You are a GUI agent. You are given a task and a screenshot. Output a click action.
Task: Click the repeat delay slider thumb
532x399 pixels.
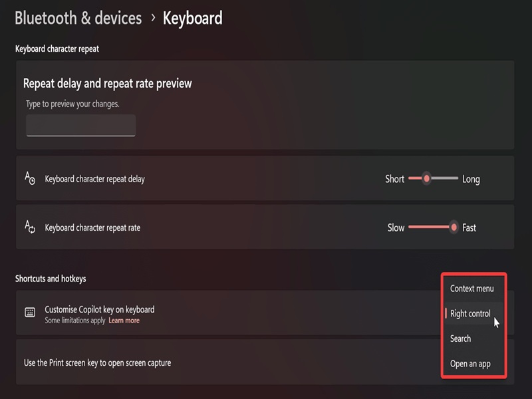click(x=426, y=178)
